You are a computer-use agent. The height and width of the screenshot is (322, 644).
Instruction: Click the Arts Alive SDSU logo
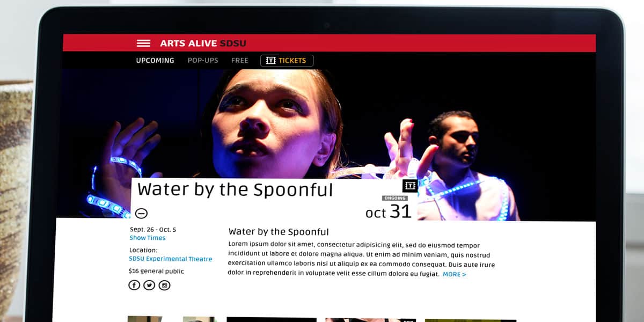coord(203,43)
